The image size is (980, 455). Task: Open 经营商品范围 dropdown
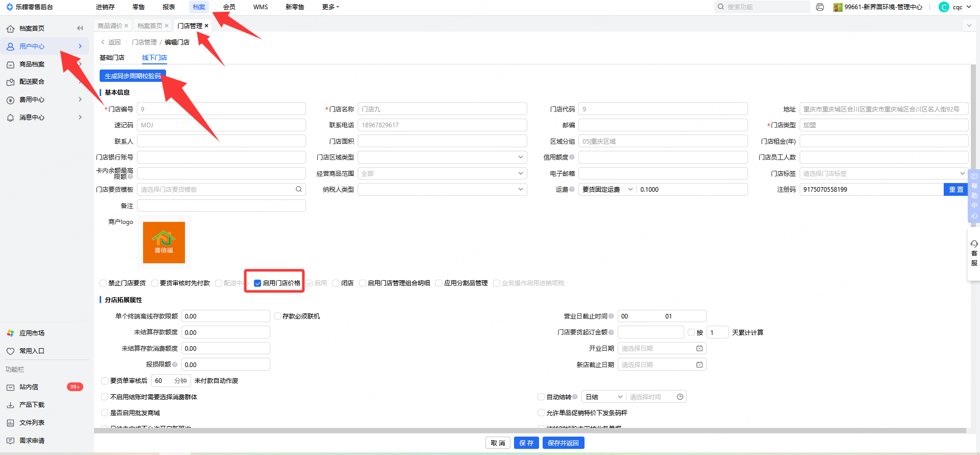(442, 173)
